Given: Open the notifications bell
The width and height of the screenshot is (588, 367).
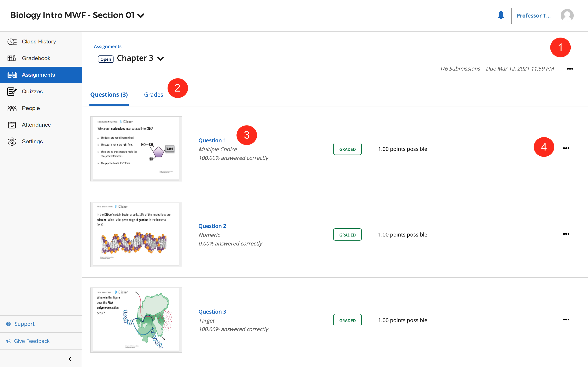Looking at the screenshot, I should click(x=501, y=15).
